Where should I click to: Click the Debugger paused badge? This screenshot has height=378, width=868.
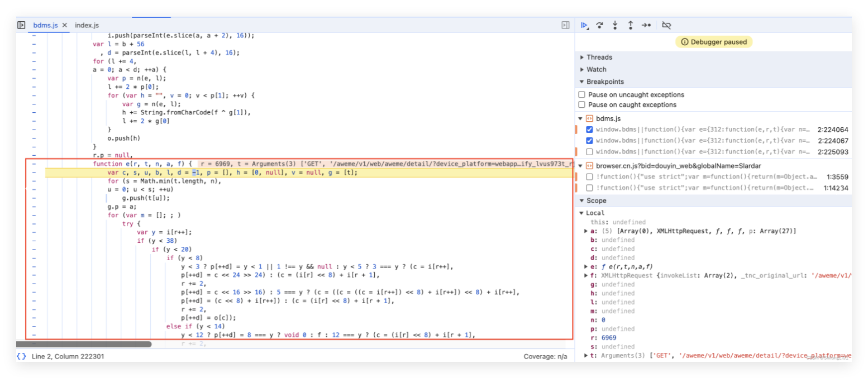[x=714, y=42]
